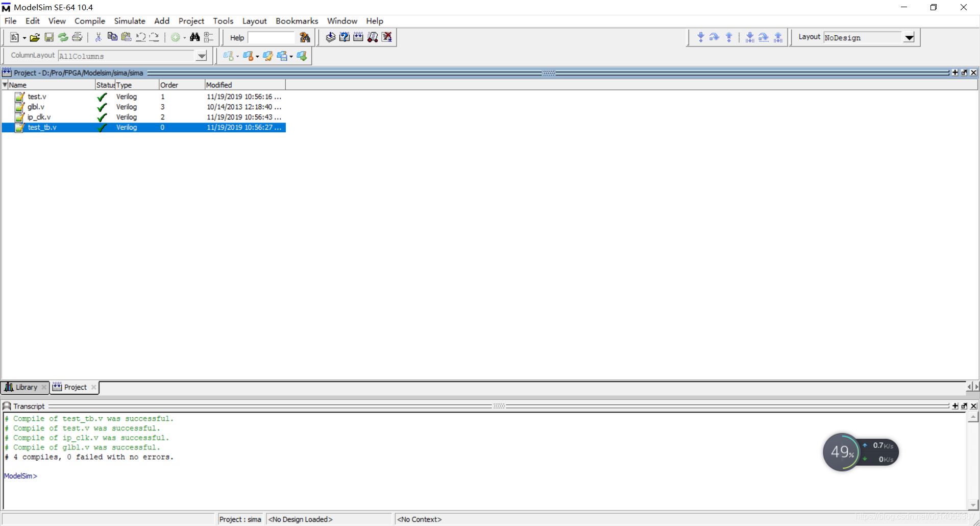Click the Save floppy disk icon
The image size is (980, 526).
[x=49, y=37]
